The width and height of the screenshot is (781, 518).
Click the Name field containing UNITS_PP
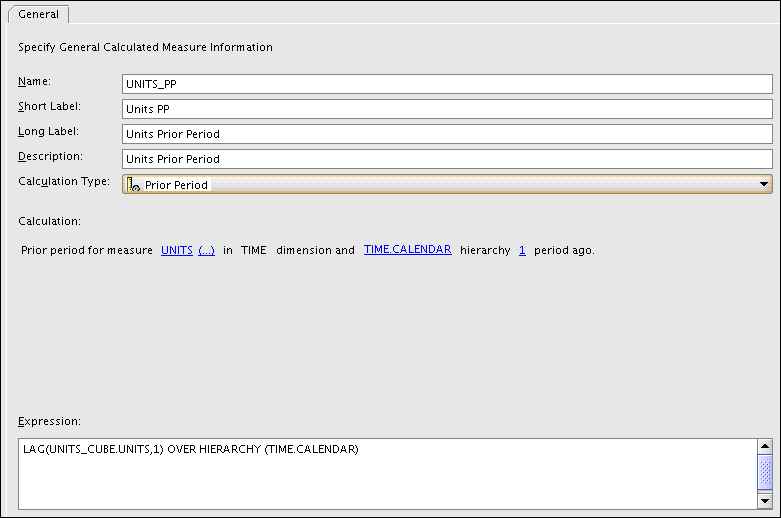[x=447, y=84]
